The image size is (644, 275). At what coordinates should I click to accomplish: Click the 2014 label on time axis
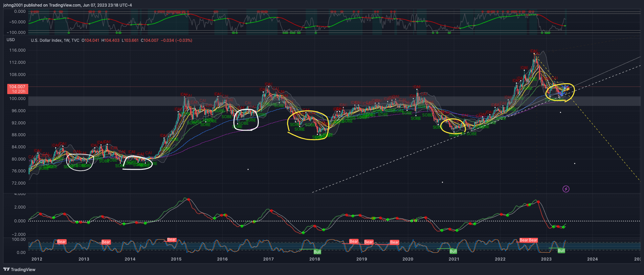point(130,259)
